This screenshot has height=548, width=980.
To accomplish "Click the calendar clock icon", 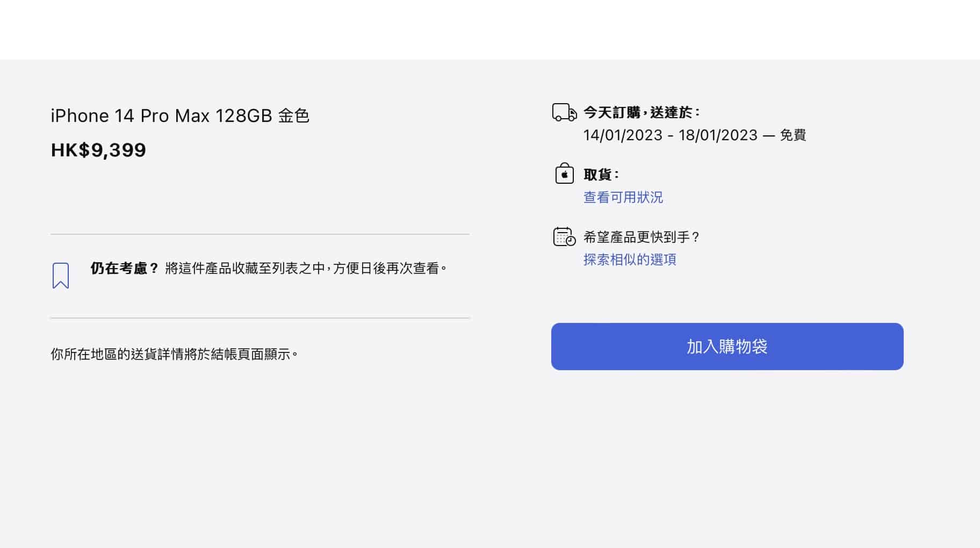I will [x=564, y=236].
